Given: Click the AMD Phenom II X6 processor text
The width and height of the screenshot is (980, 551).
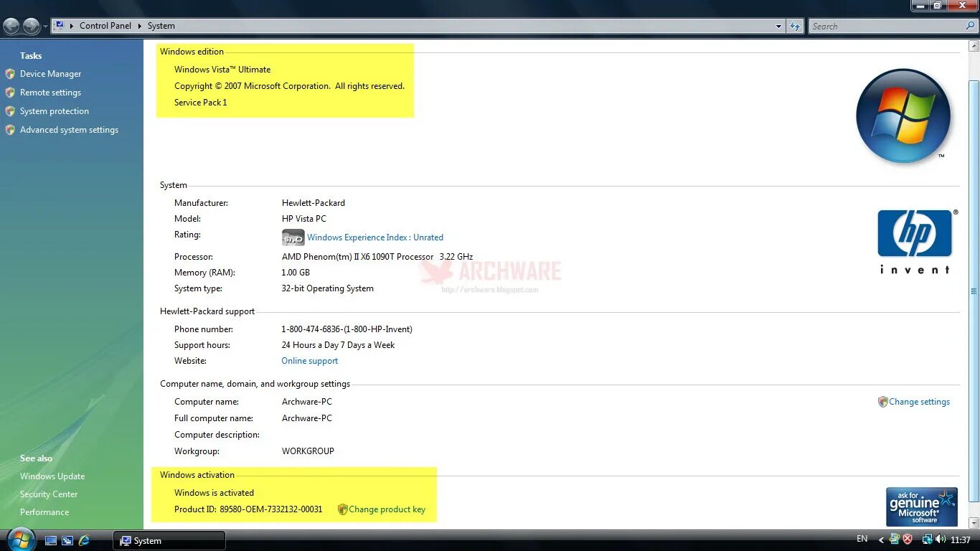Looking at the screenshot, I should pos(377,257).
